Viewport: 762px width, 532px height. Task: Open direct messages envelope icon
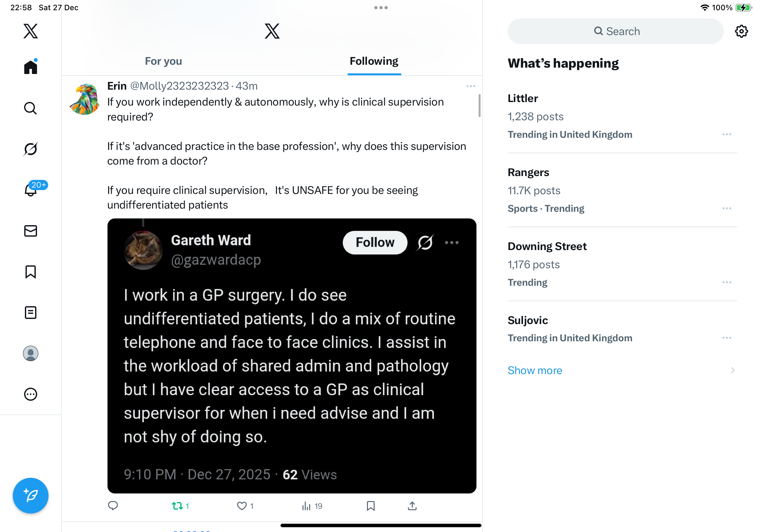(x=31, y=231)
